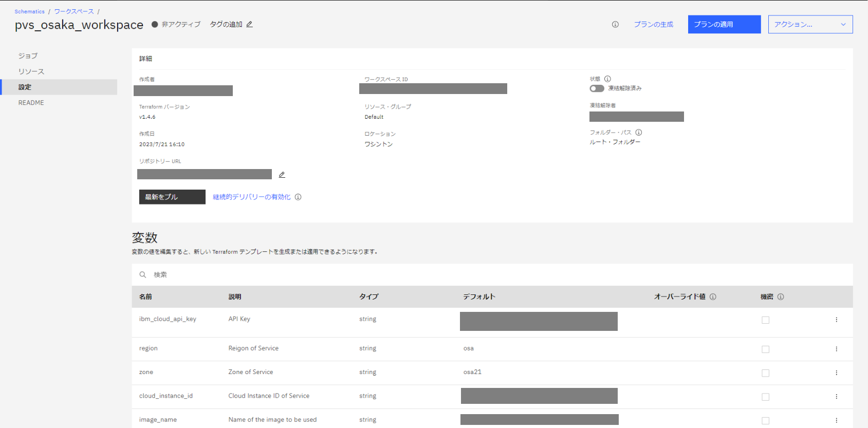Click the info icon beside オーバーライド値 header
The height and width of the screenshot is (428, 868).
[x=713, y=296]
